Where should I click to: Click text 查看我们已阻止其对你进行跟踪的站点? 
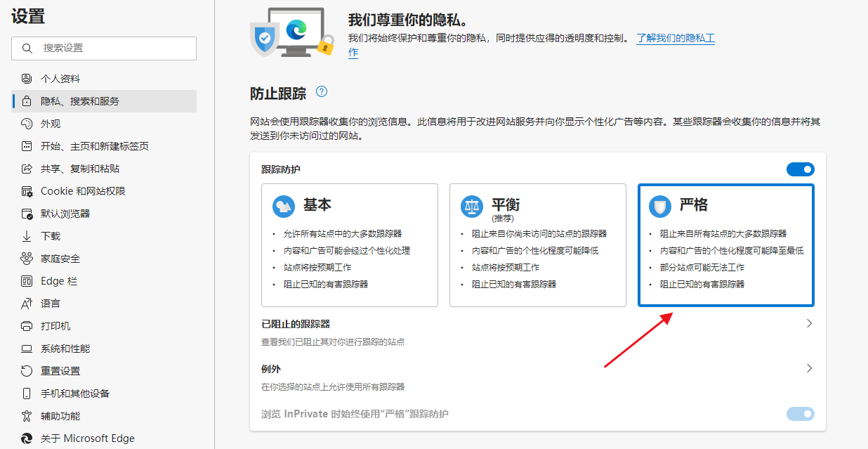tap(333, 342)
